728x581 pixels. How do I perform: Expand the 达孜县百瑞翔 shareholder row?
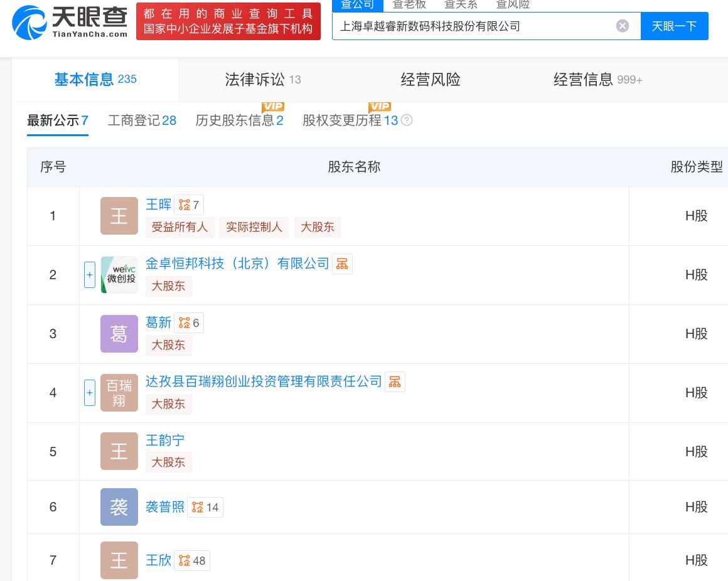pos(90,393)
